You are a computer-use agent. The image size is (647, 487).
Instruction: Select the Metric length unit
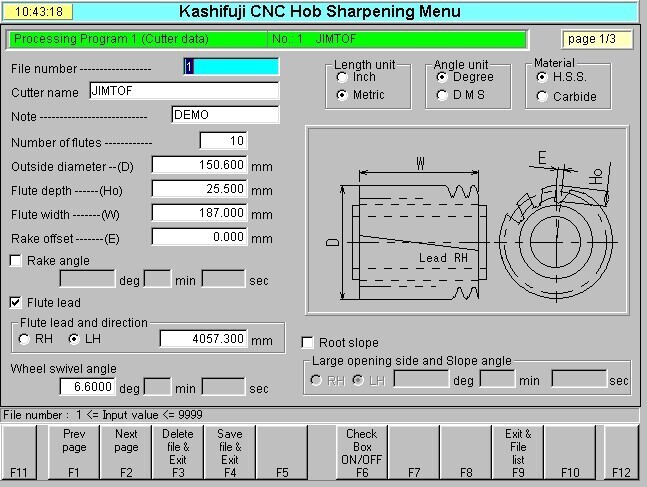tap(342, 95)
